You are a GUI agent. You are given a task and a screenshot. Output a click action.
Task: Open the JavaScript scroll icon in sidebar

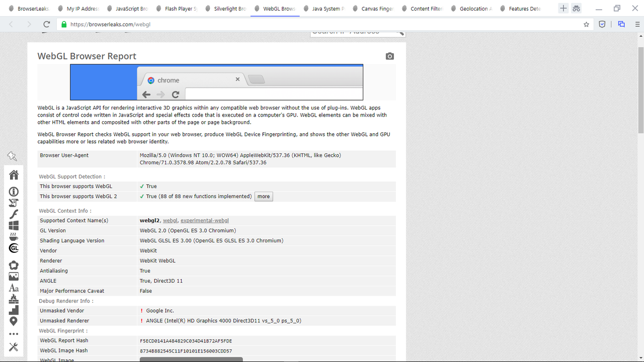point(14,203)
